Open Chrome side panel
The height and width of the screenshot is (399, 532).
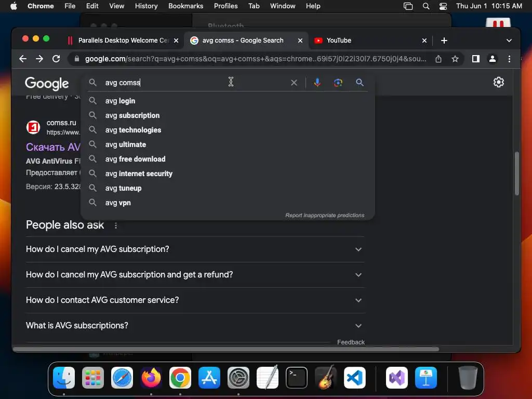point(476,59)
